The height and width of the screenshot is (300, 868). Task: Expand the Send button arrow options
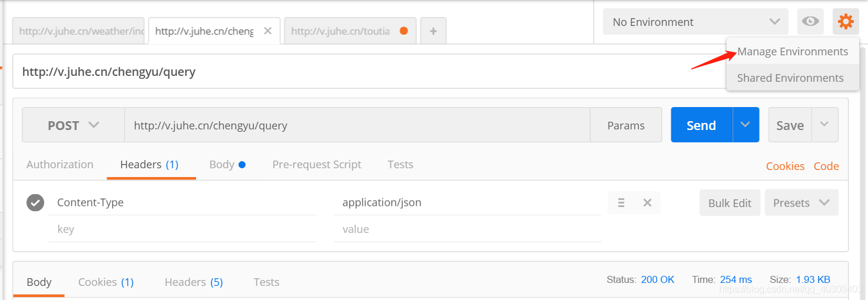coord(746,125)
